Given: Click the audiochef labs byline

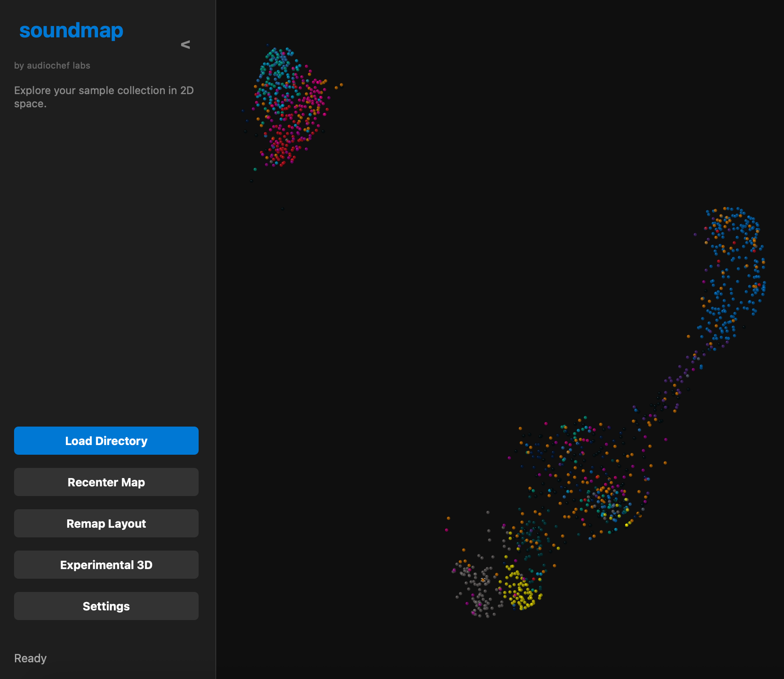Looking at the screenshot, I should tap(53, 65).
